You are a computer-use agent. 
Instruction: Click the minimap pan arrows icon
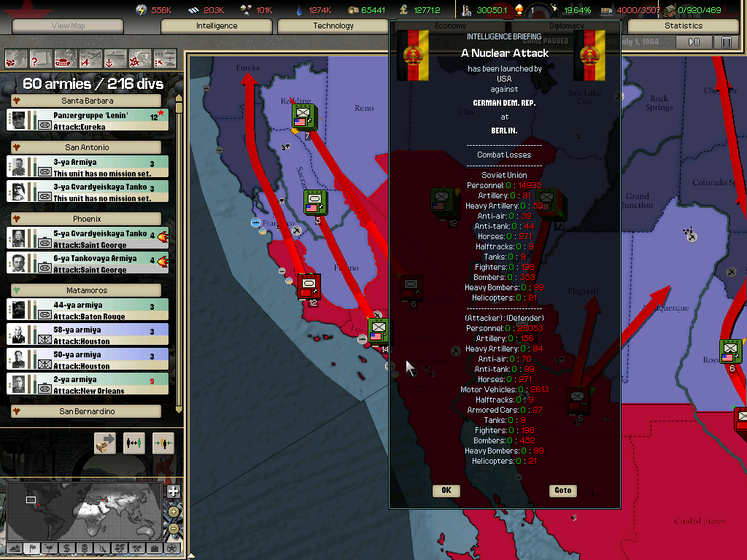(x=173, y=491)
